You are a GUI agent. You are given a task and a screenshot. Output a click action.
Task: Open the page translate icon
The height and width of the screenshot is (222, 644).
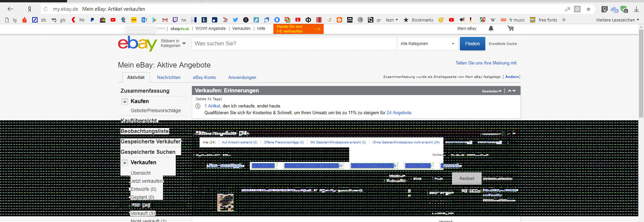pyautogui.click(x=568, y=9)
